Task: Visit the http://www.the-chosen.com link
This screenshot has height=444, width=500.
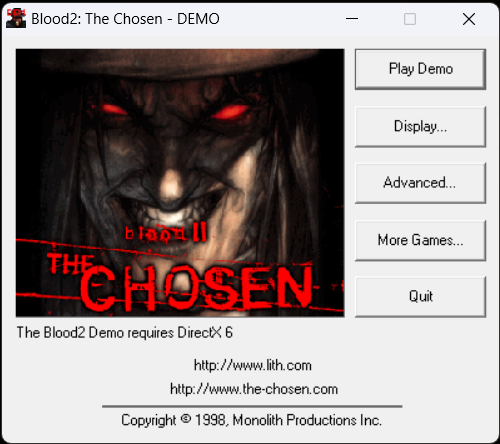Action: pos(254,389)
